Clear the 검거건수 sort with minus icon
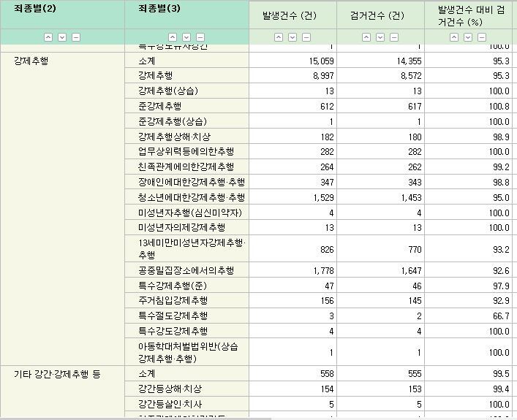Screen dimensions: 517x420 [394, 37]
